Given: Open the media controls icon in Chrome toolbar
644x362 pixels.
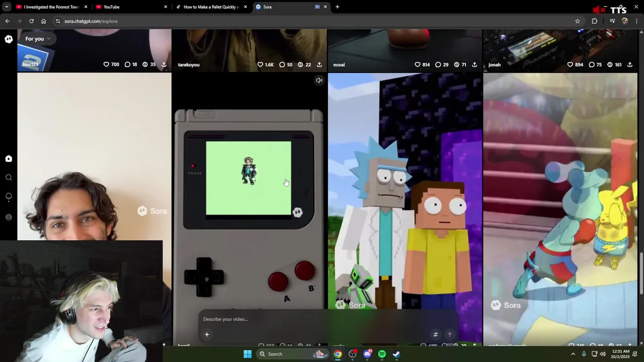Looking at the screenshot, I should 612,21.
